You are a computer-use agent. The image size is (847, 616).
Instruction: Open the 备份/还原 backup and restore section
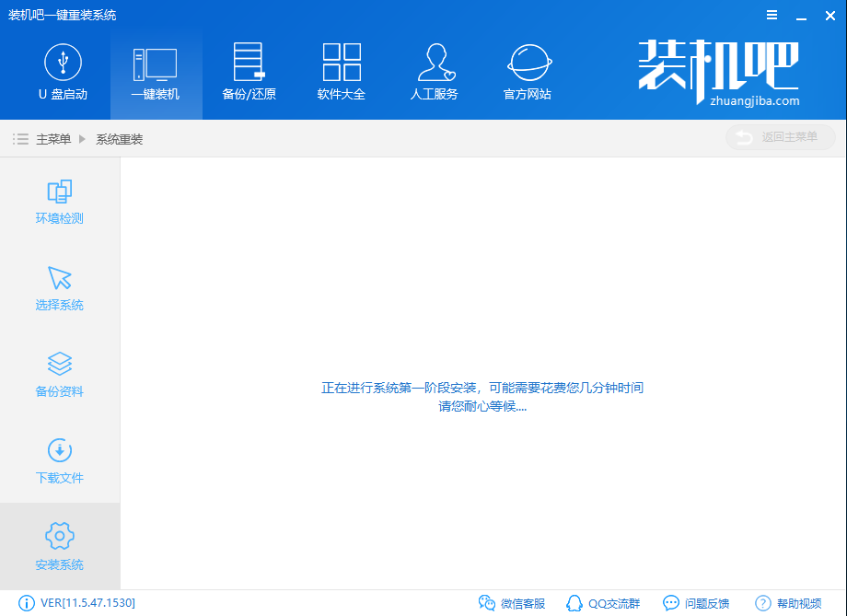[x=249, y=72]
